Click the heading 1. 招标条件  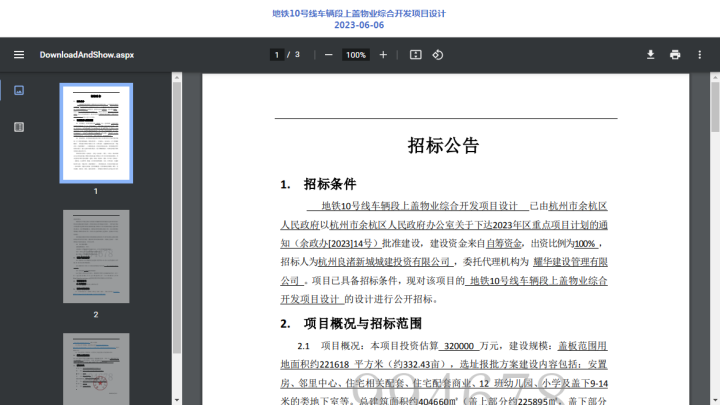318,184
